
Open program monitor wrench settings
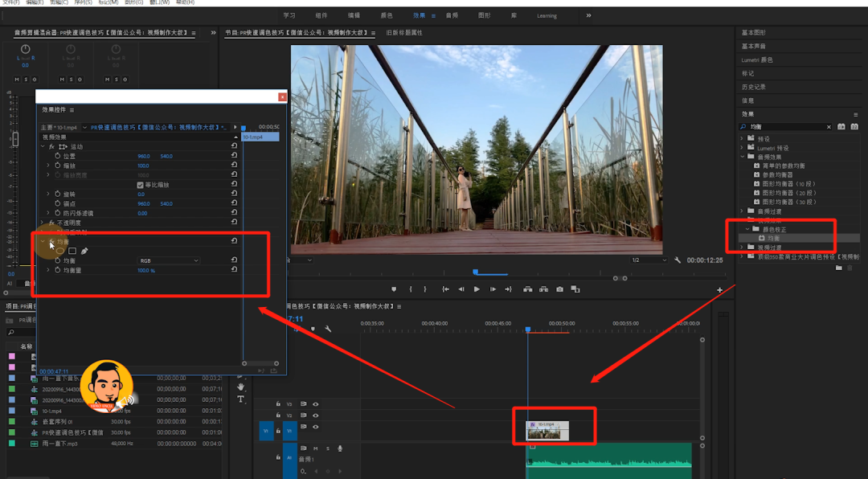(678, 260)
